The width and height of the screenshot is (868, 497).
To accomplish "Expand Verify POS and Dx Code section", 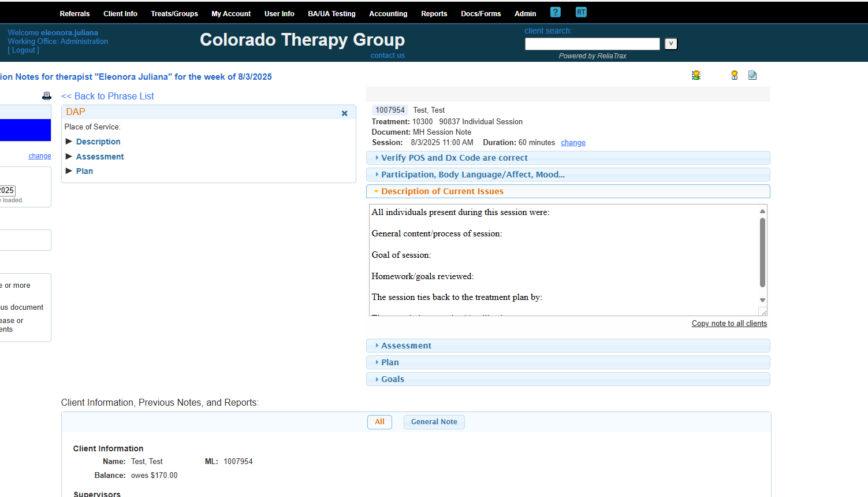I will tap(454, 158).
